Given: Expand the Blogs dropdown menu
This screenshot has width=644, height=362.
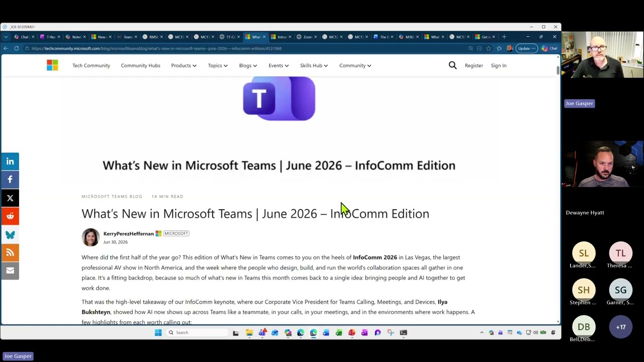Looking at the screenshot, I should point(248,65).
